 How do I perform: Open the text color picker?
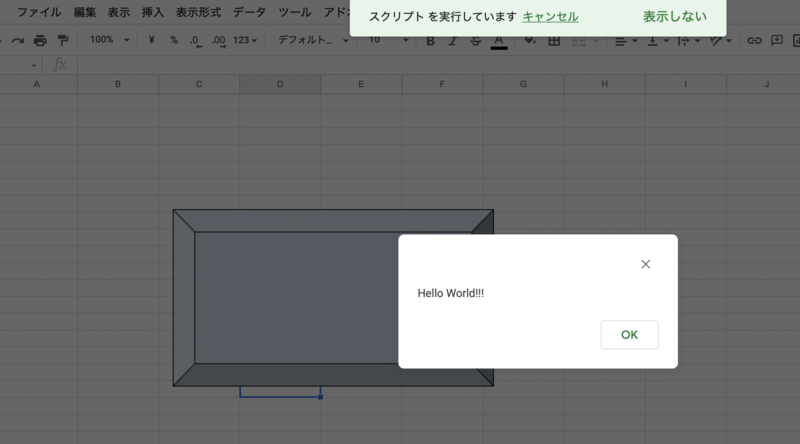tap(499, 42)
